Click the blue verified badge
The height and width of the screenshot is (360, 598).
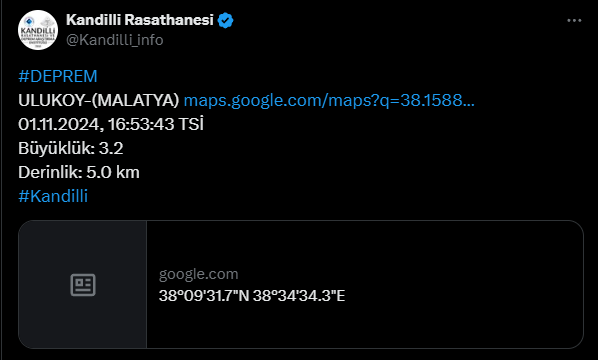(225, 20)
